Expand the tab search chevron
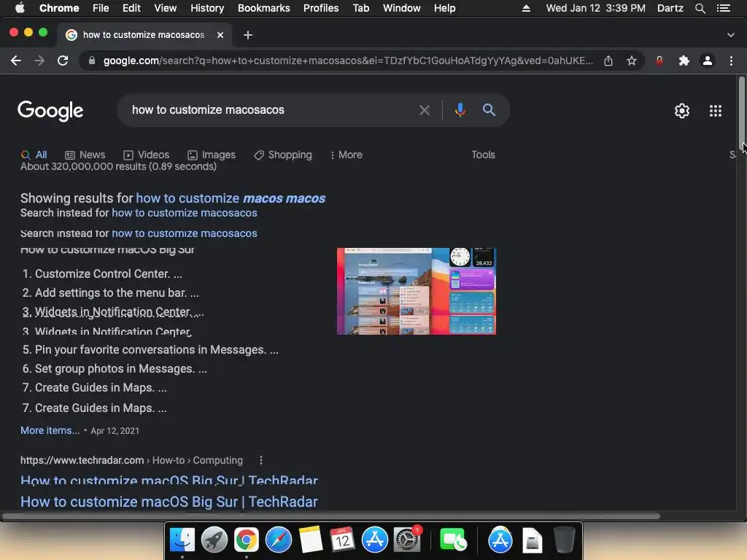The image size is (747, 560). (731, 35)
